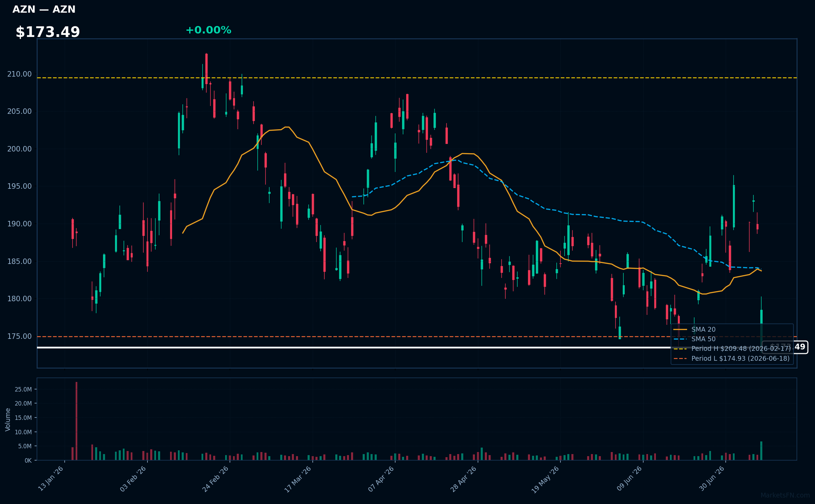Click the vertical Volume axis title
This screenshot has width=815, height=504.
tap(8, 420)
